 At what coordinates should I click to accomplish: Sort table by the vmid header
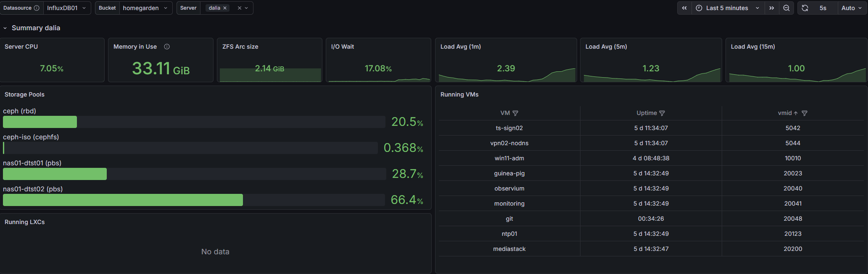(785, 113)
